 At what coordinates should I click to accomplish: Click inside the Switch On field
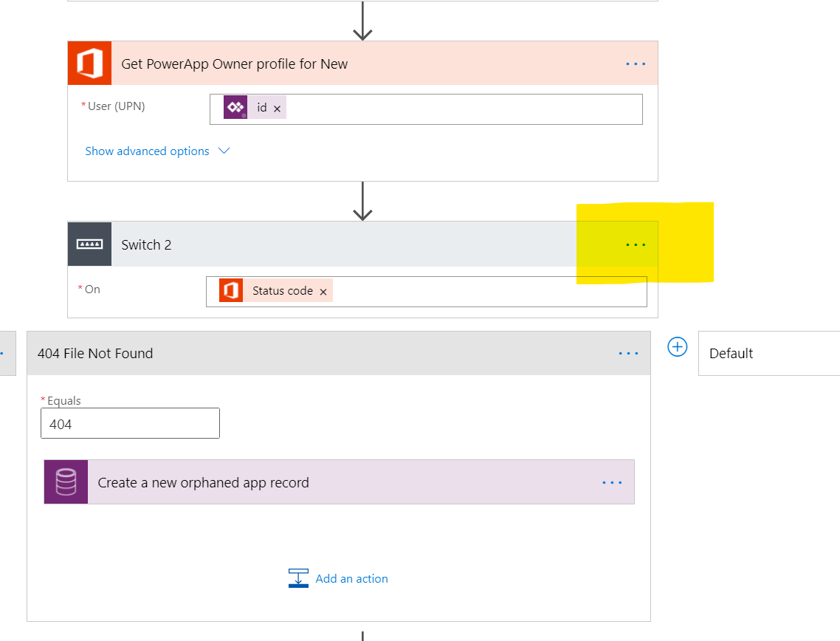[427, 292]
